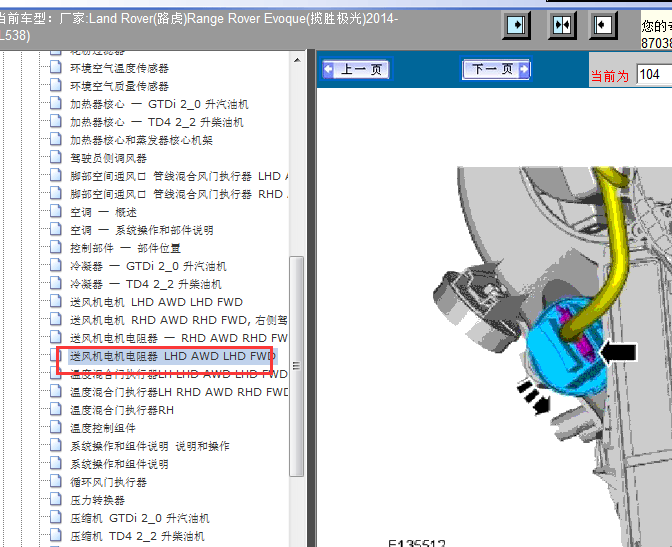This screenshot has width=672, height=547.
Task: Open 环境空气温度传感器 document
Action: click(x=120, y=68)
